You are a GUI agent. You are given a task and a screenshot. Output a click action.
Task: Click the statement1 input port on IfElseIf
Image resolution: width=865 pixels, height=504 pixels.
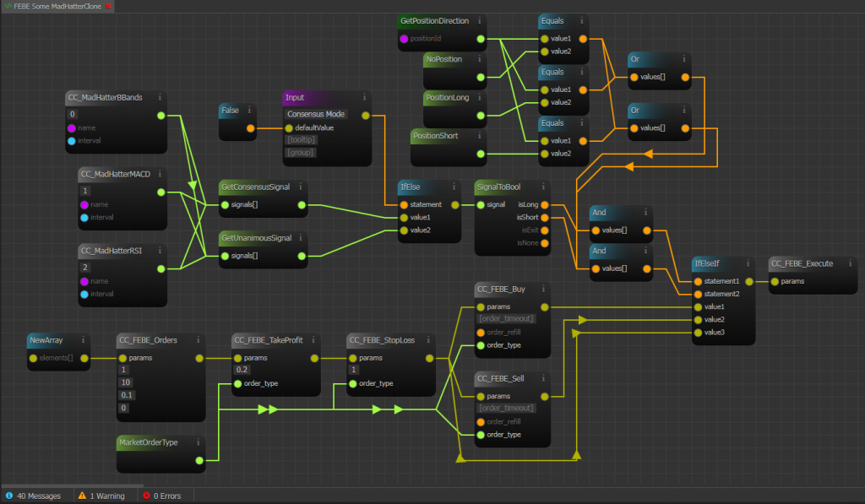pos(698,281)
